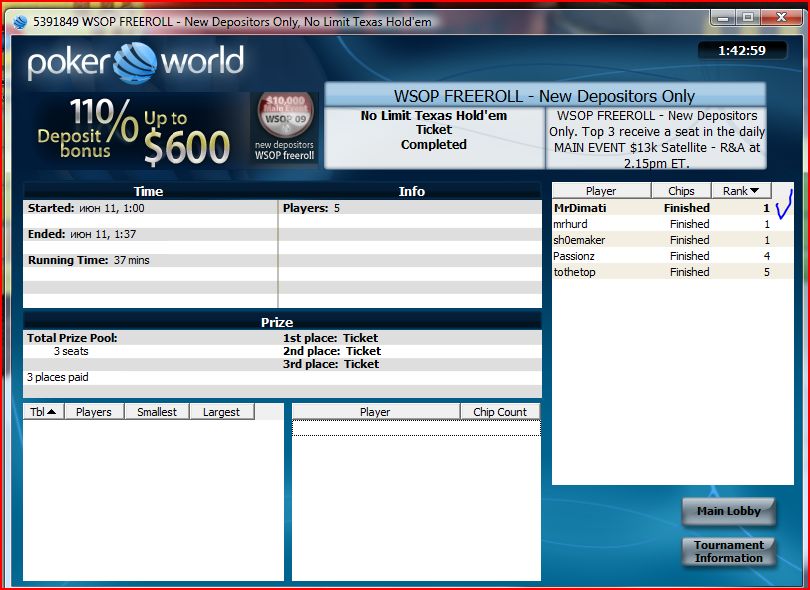This screenshot has width=810, height=590.
Task: Select the empty dotted row under Chip Count
Action: point(416,428)
